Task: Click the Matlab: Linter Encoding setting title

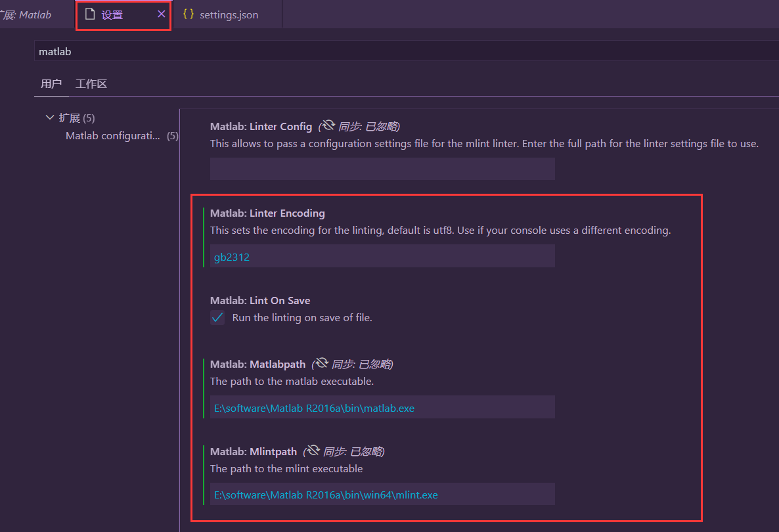Action: [267, 213]
